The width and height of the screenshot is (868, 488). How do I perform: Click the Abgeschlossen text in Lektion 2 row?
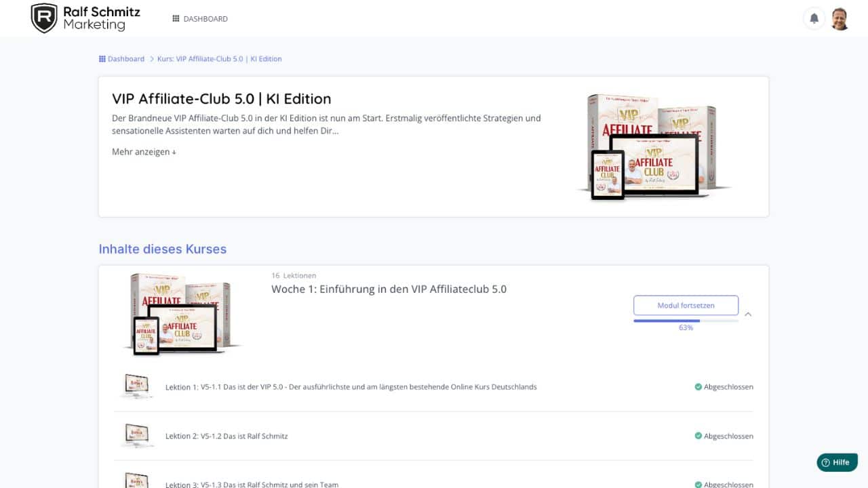pos(728,436)
